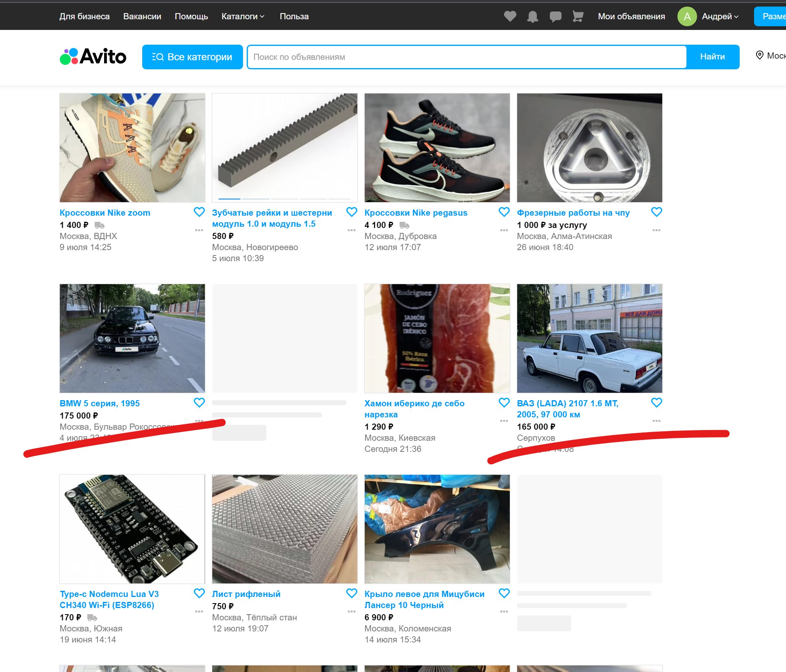Open BMW 5 серия, 1995 listing title
This screenshot has width=786, height=672.
(x=100, y=403)
